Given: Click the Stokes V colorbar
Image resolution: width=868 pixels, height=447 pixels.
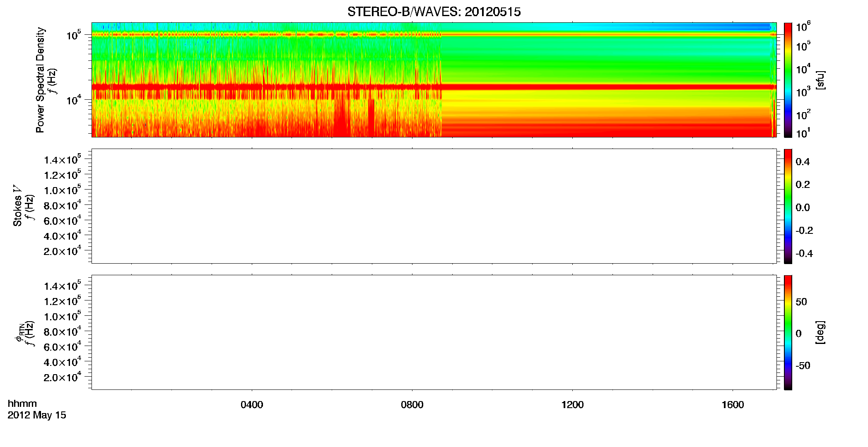Looking at the screenshot, I should tap(788, 206).
